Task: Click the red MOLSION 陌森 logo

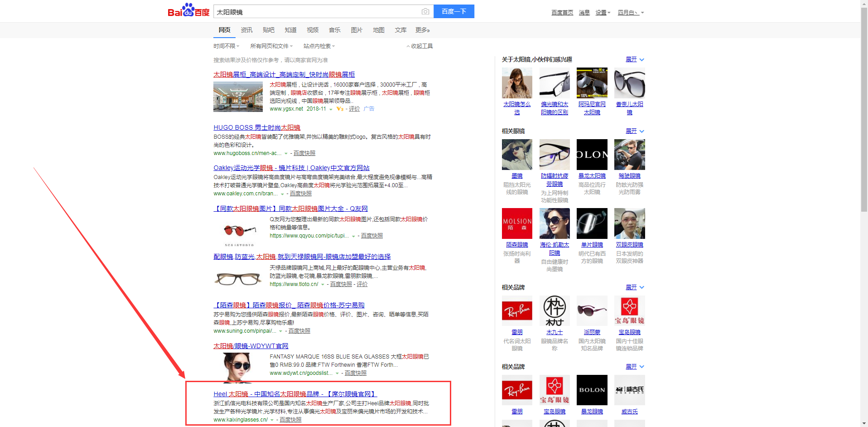Action: (x=516, y=223)
